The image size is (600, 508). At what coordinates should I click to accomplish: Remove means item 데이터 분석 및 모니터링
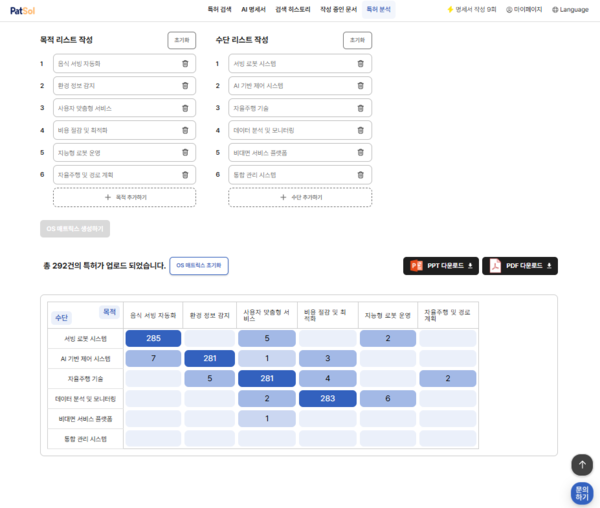pyautogui.click(x=360, y=130)
